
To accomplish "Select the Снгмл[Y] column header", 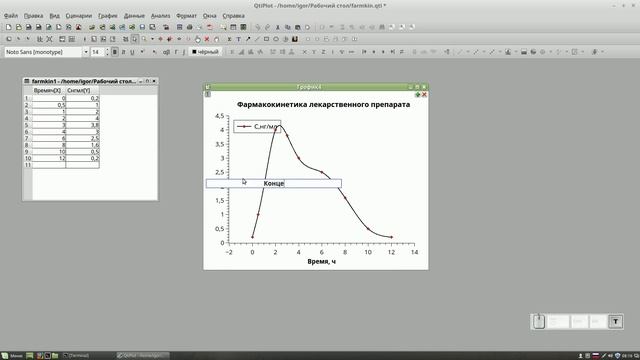I will (x=82, y=90).
